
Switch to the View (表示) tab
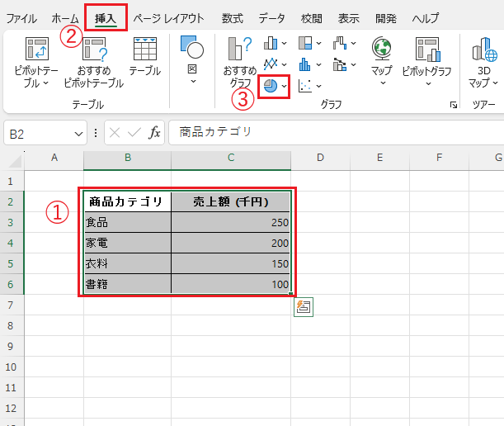tap(348, 18)
